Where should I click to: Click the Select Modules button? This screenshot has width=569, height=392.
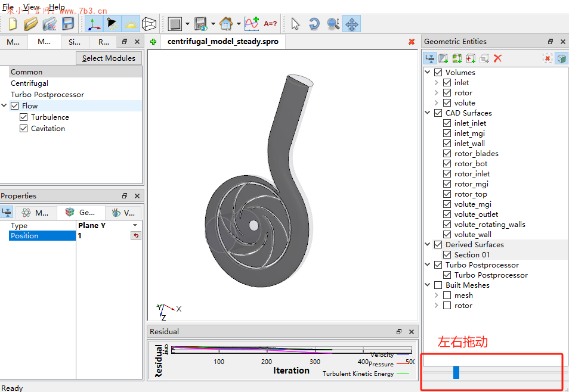(x=109, y=58)
